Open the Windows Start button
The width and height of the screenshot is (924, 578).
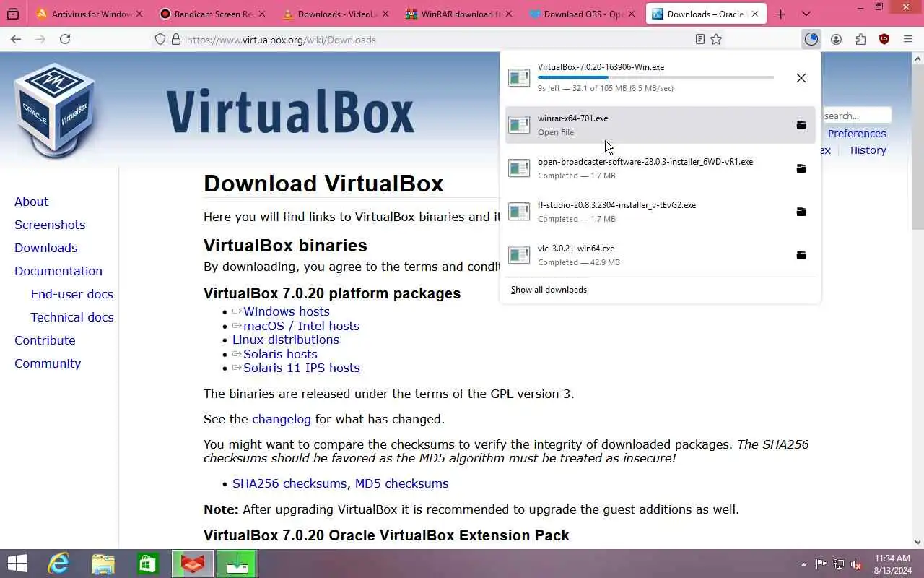[x=17, y=564]
